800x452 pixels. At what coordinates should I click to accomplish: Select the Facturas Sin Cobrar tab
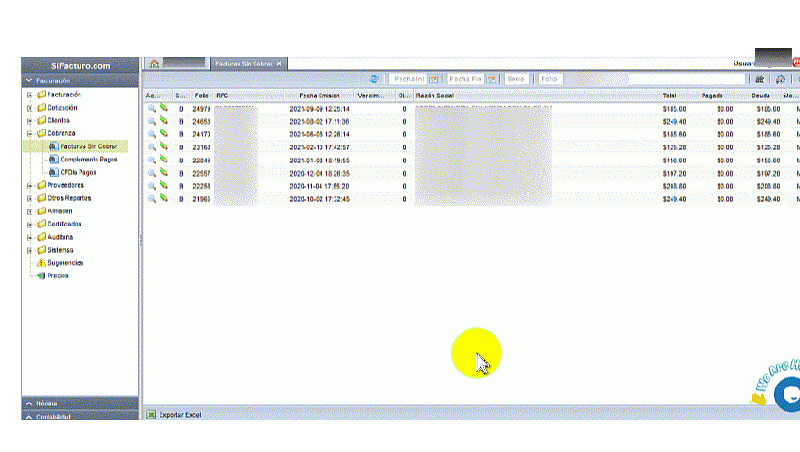click(x=245, y=64)
